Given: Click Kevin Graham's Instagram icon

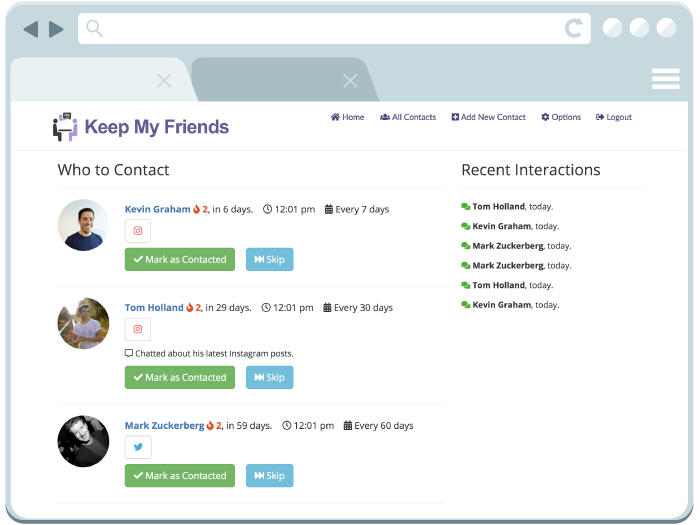Looking at the screenshot, I should click(x=138, y=231).
